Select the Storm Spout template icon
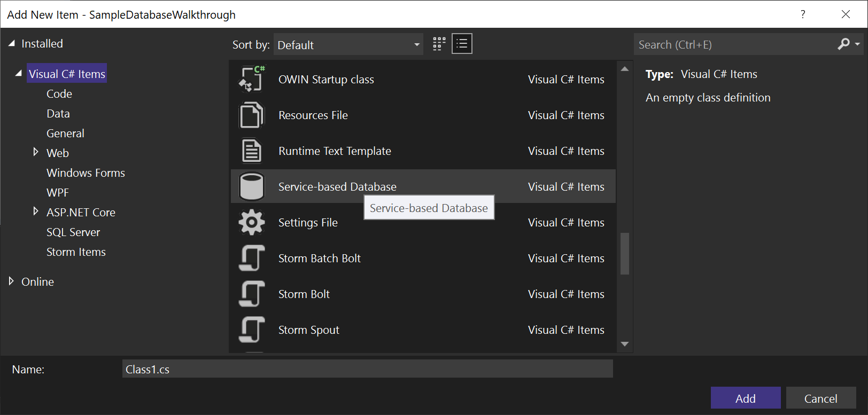Image resolution: width=868 pixels, height=415 pixels. [x=251, y=330]
